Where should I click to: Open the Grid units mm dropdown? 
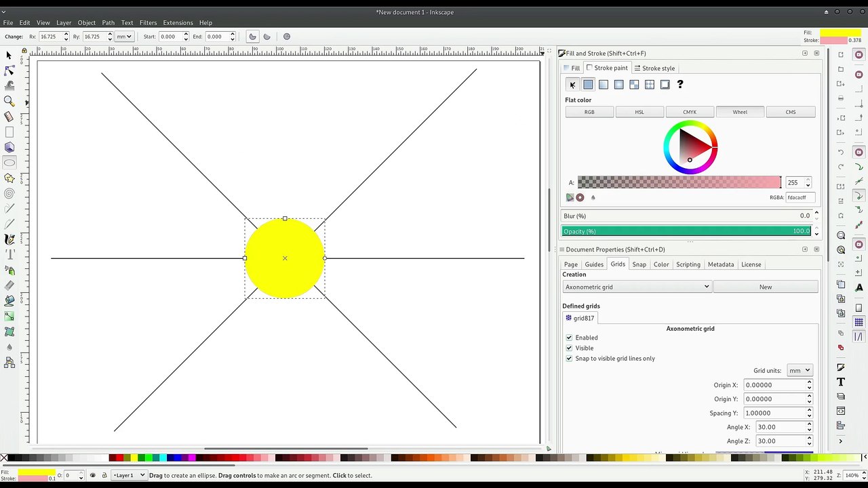tap(800, 371)
